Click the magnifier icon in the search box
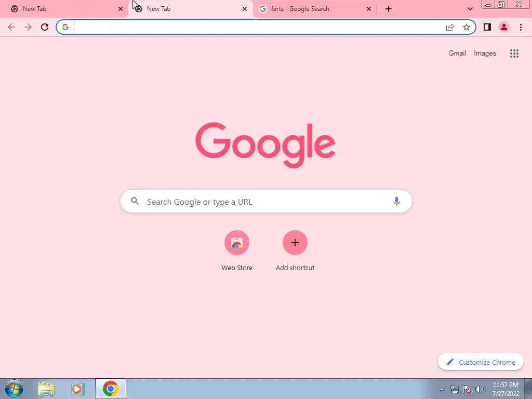Viewport: 532px width, 399px height. 135,201
